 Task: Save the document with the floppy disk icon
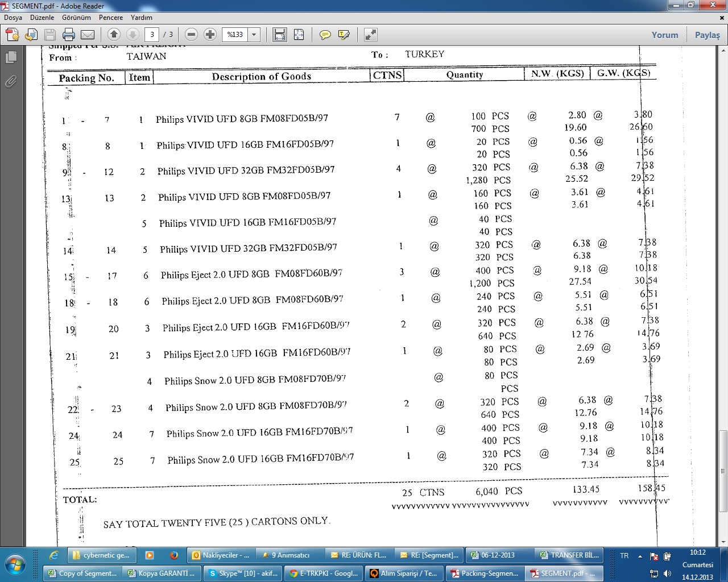point(50,35)
